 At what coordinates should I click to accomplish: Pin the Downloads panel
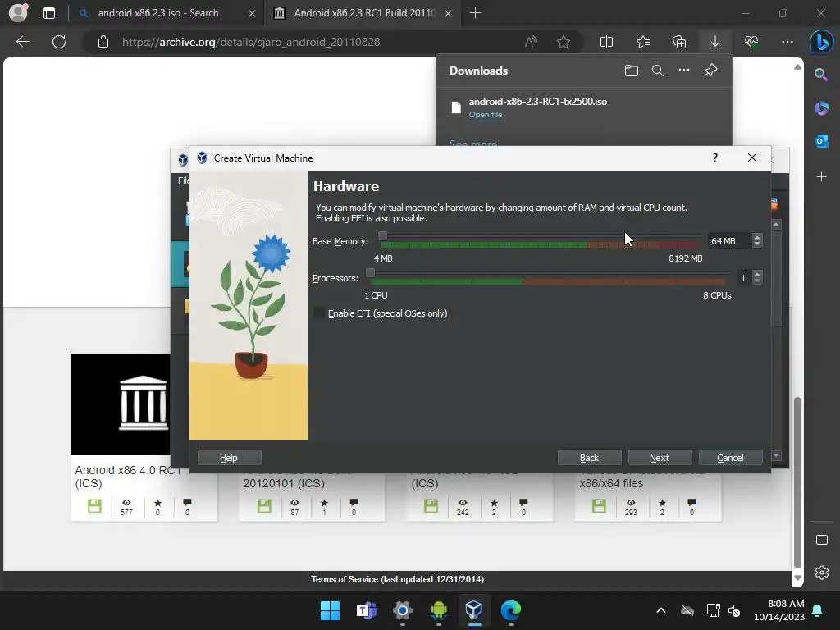711,71
